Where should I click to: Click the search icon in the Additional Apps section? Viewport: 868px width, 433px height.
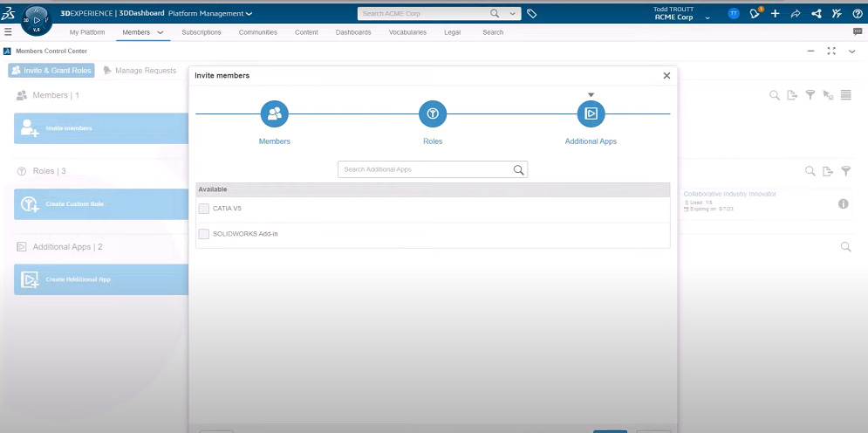pos(846,246)
